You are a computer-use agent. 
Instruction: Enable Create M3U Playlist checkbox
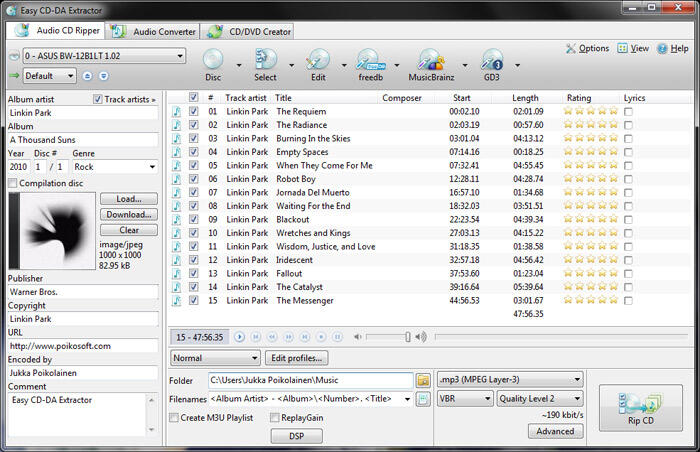(x=174, y=418)
